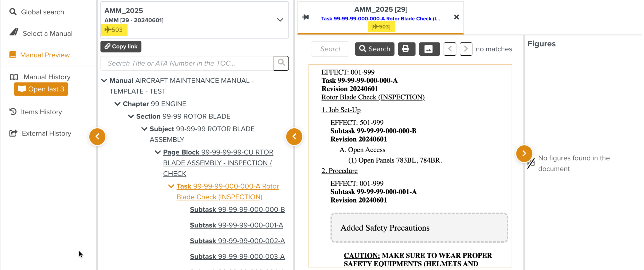Screen dimensions: 644x270
Task: Click the print icon button
Action: 406,49
